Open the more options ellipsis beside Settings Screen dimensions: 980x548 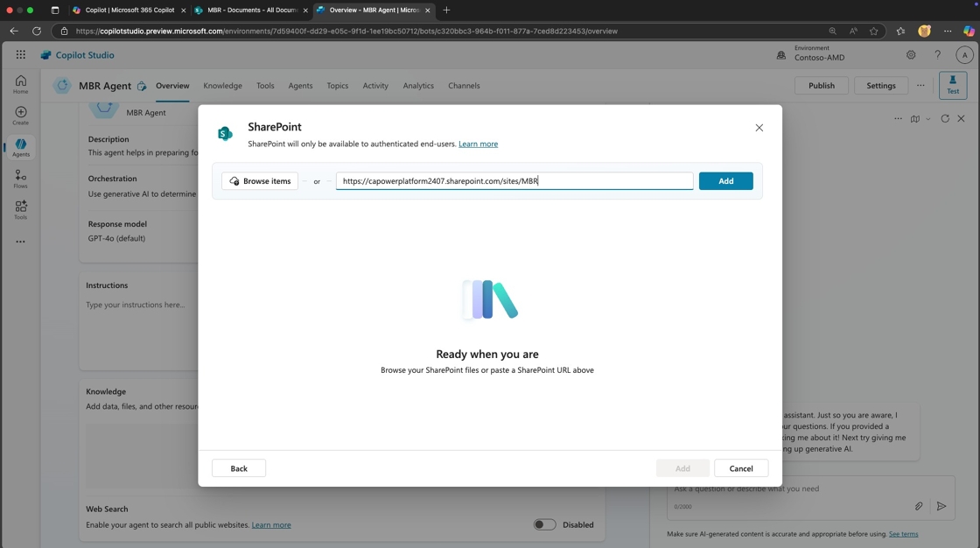click(x=920, y=85)
